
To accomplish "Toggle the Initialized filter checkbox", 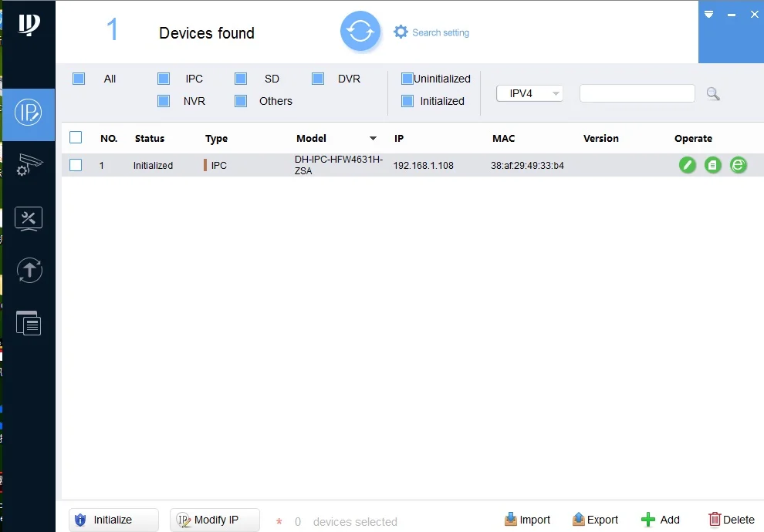I will pyautogui.click(x=407, y=101).
